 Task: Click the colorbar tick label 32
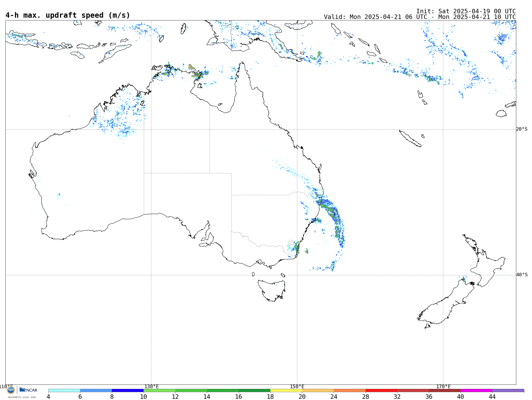coord(397,397)
